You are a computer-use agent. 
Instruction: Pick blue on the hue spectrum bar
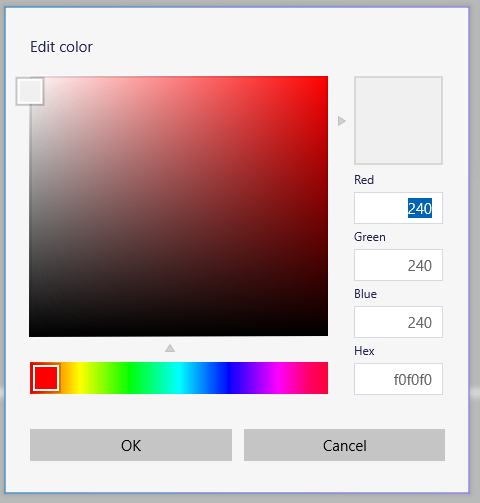pos(229,378)
